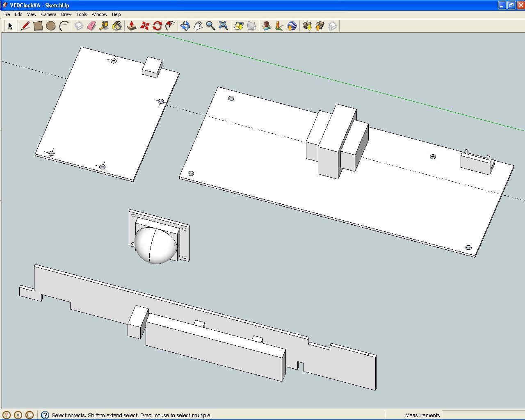This screenshot has width=525, height=420.
Task: Click the status bar Select objects hint
Action: [132, 415]
